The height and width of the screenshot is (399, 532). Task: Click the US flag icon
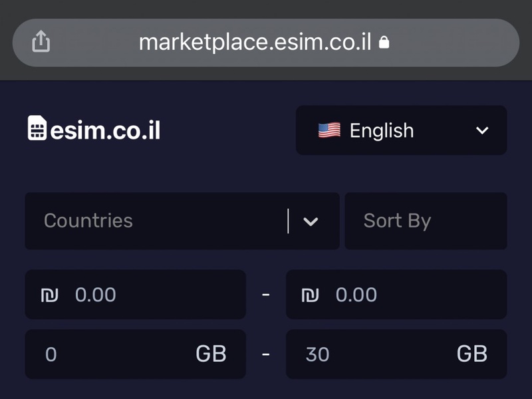[329, 130]
